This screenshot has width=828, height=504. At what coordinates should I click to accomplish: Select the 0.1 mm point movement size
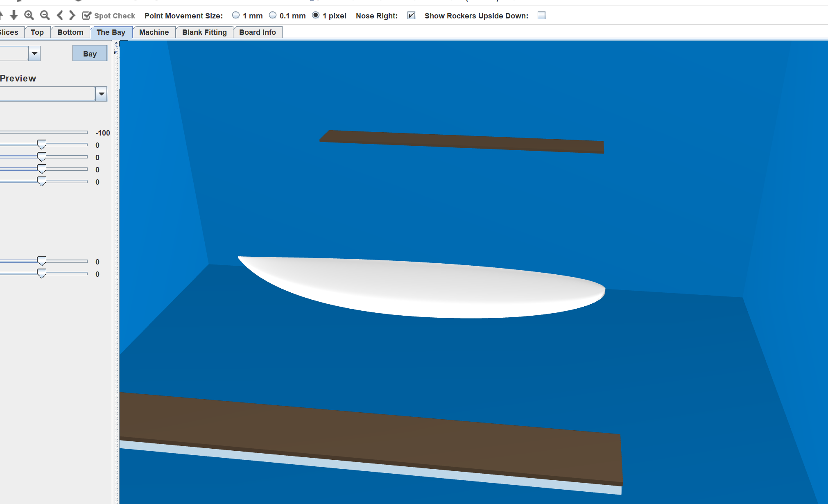tap(272, 15)
